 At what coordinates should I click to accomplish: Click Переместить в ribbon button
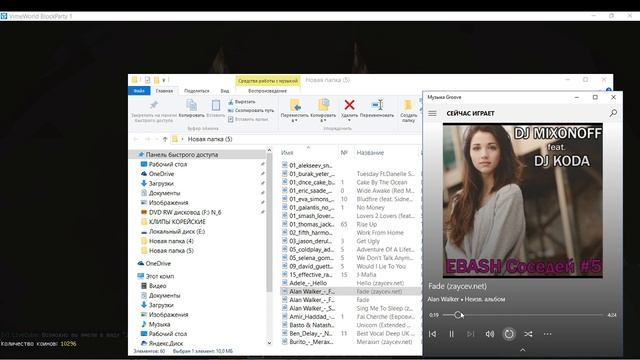click(x=294, y=110)
